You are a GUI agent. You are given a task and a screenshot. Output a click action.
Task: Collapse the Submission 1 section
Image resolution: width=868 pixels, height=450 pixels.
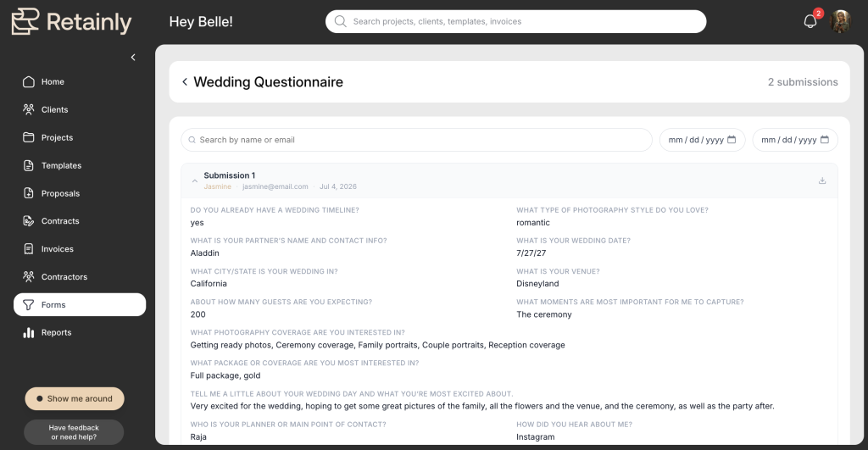tap(194, 181)
